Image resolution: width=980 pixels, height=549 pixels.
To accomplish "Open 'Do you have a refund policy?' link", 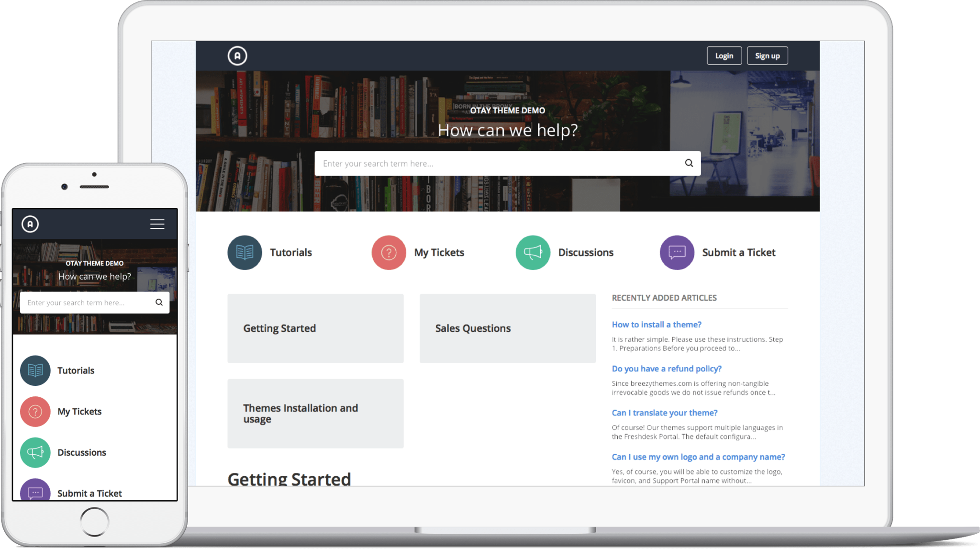I will [667, 369].
